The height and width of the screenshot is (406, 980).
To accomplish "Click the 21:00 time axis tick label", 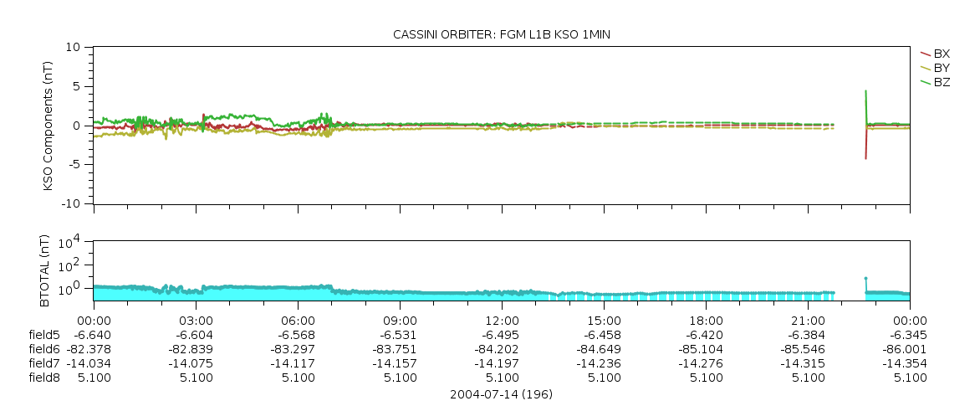I will click(x=808, y=321).
